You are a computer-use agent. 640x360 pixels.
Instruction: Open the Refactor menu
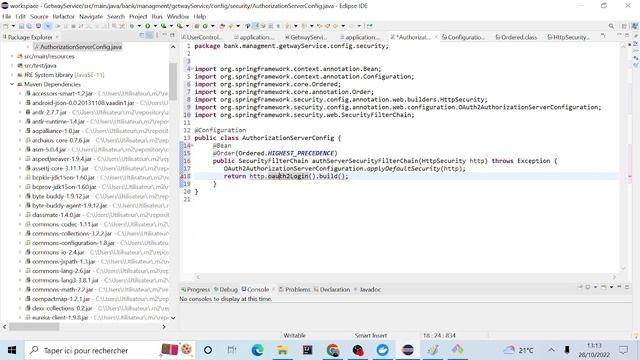[x=64, y=16]
